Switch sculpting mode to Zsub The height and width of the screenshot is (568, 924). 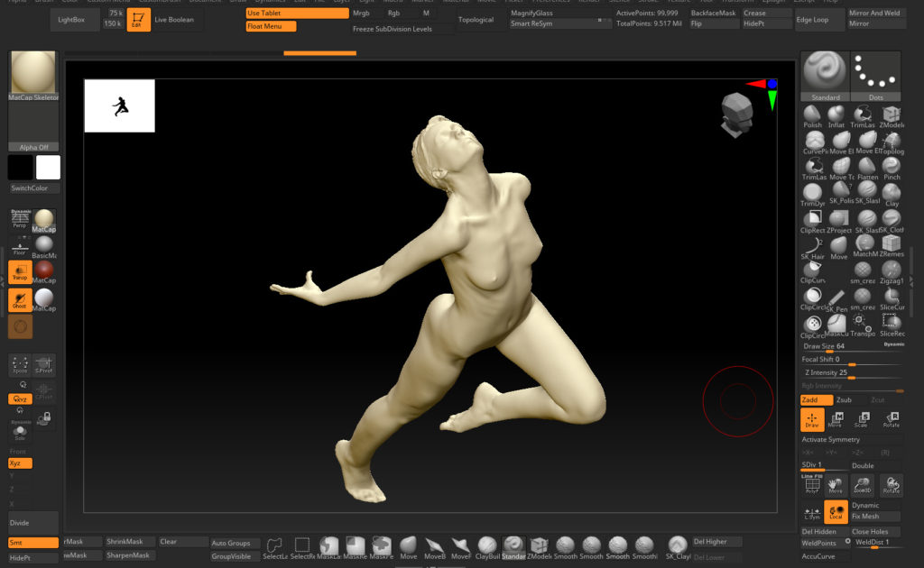[x=845, y=399]
